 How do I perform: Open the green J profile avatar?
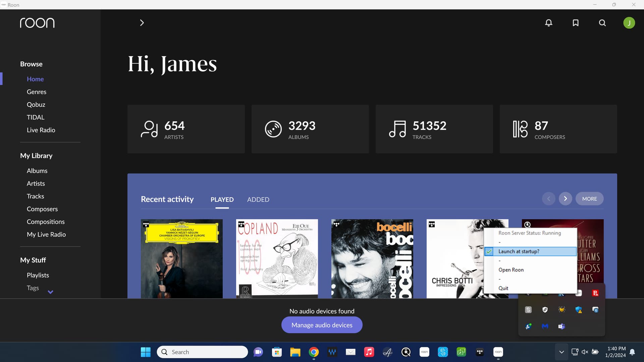coord(629,23)
